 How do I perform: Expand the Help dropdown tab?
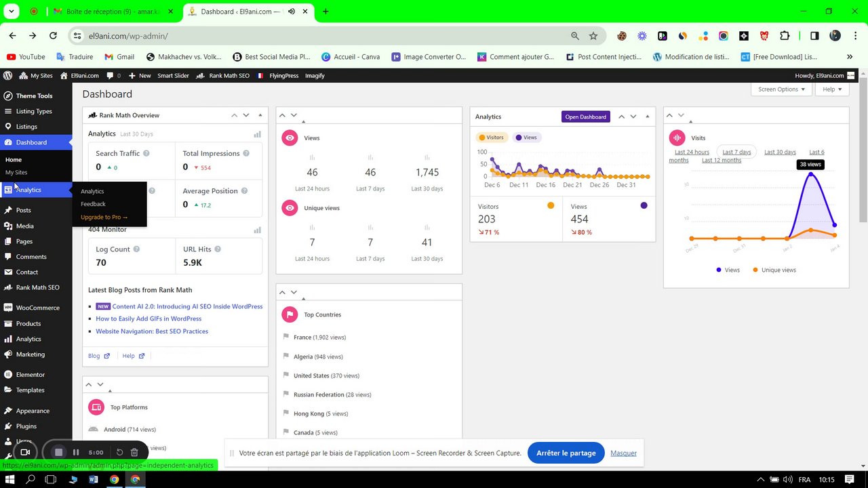[x=832, y=89]
